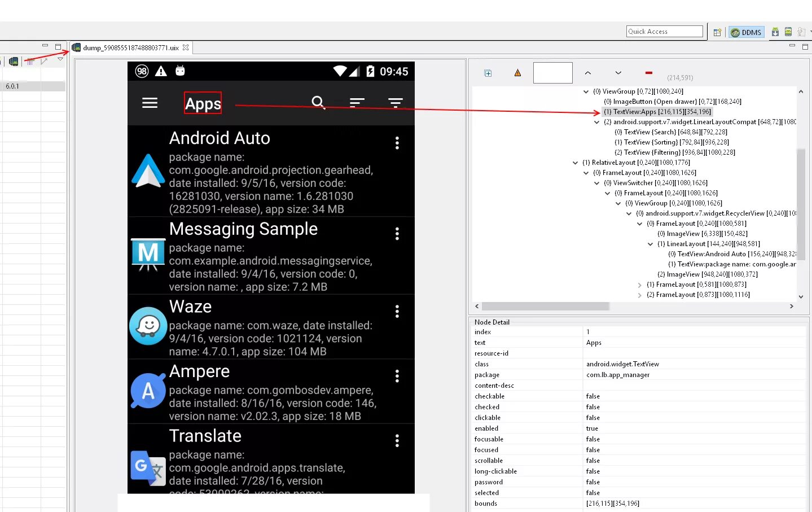Image resolution: width=812 pixels, height=512 pixels.
Task: Collapse the RecyclerView node
Action: pyautogui.click(x=629, y=213)
